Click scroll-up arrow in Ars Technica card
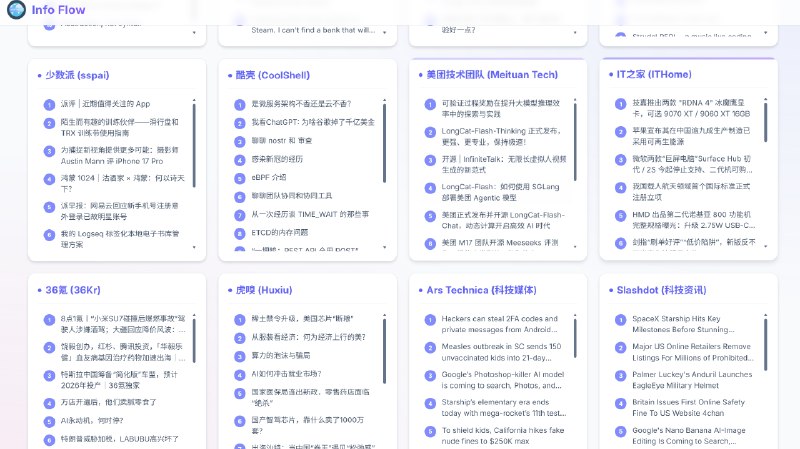The image size is (800, 449). [575, 315]
